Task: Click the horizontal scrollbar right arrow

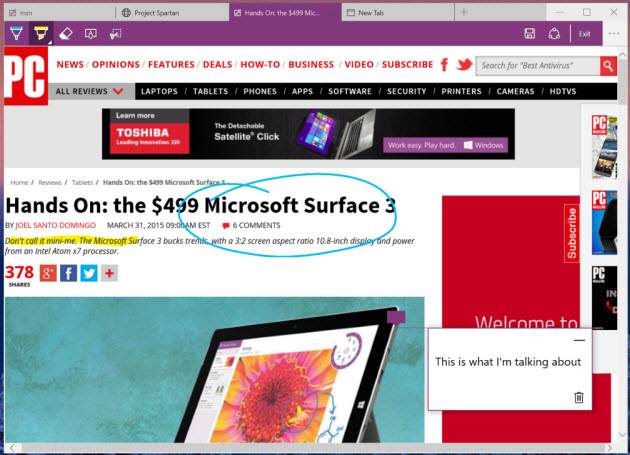Action: click(x=610, y=448)
